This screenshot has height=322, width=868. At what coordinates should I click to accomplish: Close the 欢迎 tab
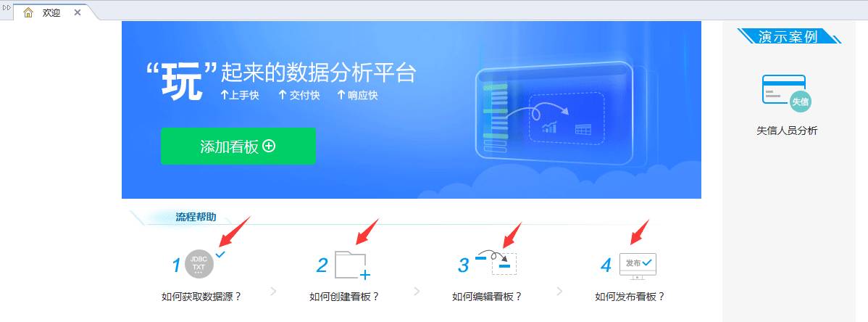(78, 12)
